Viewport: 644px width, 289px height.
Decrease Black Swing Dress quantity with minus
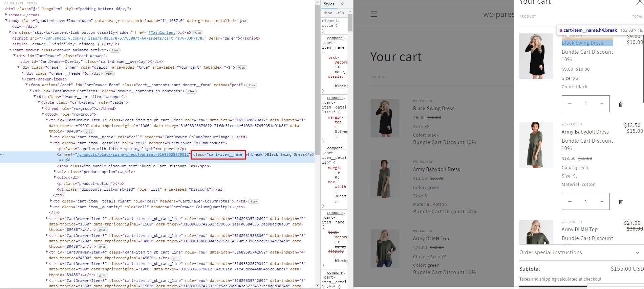[570, 104]
